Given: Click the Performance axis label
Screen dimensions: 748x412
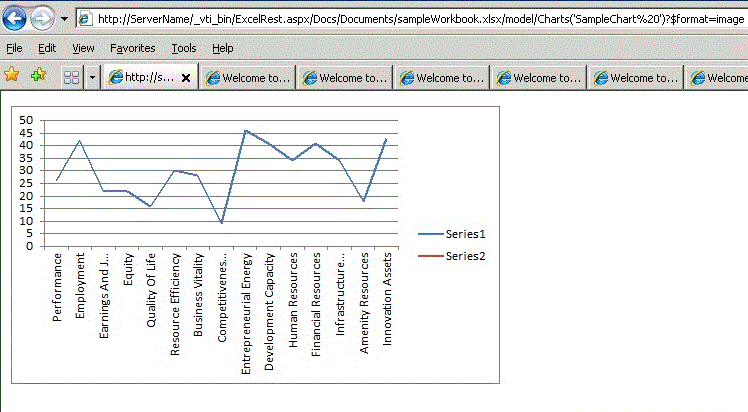Looking at the screenshot, I should (x=57, y=287).
